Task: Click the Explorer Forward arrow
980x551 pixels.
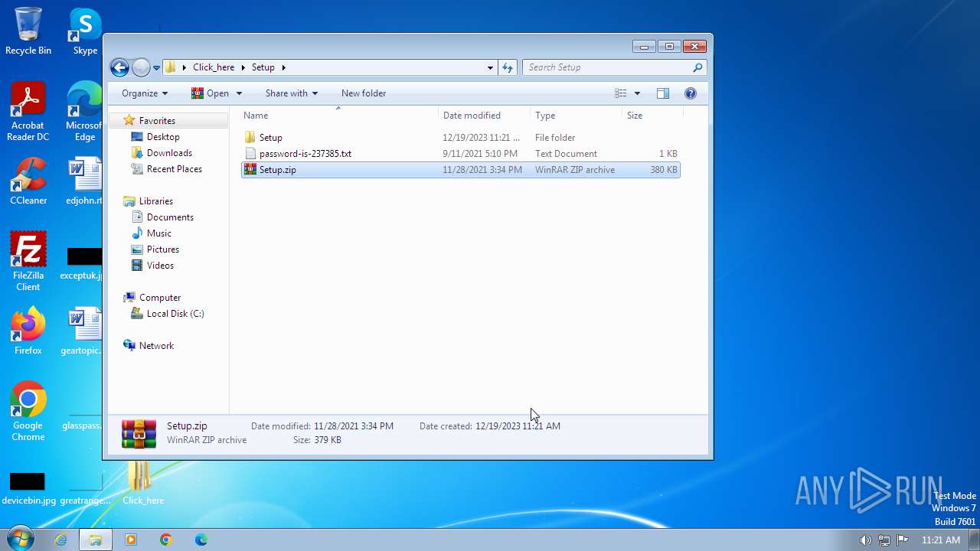Action: (x=141, y=67)
